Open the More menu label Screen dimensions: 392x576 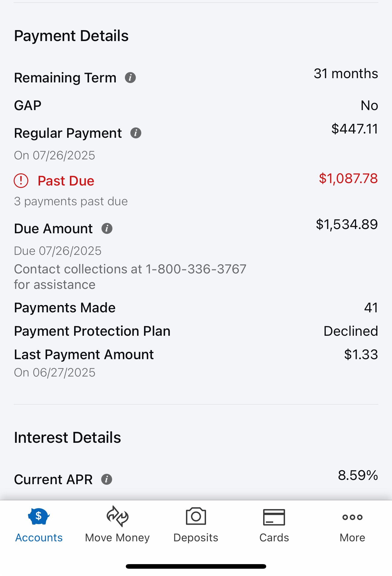pyautogui.click(x=352, y=538)
